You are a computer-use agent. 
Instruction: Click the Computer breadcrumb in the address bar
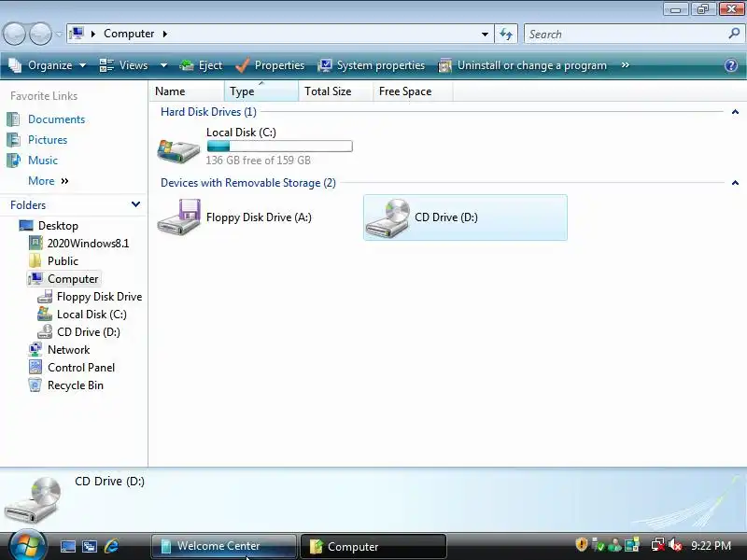point(129,34)
